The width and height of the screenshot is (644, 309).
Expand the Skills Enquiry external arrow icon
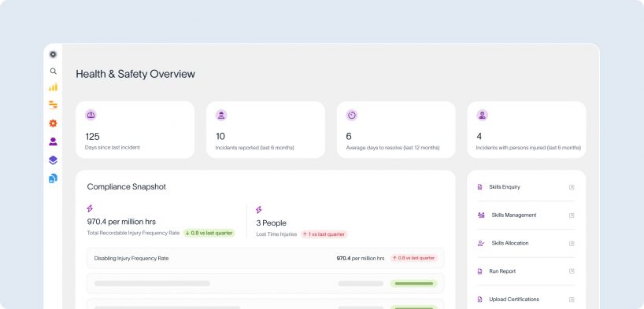(x=572, y=187)
